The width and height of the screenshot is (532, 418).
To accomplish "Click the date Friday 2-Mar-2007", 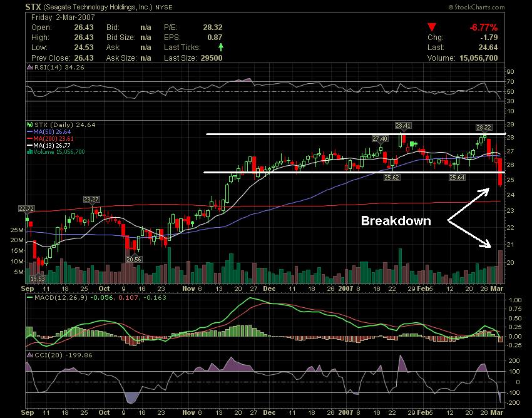I will click(x=63, y=18).
